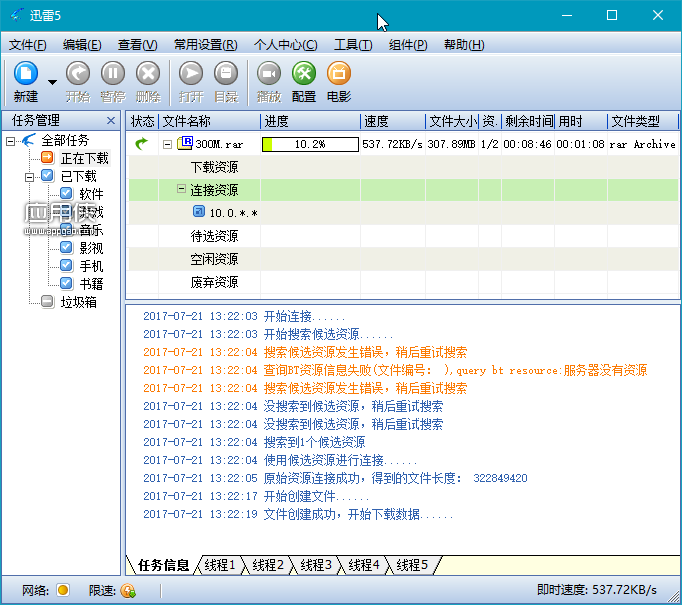This screenshot has width=682, height=605.
Task: Click the 300M.rar file type icon
Action: pyautogui.click(x=185, y=143)
